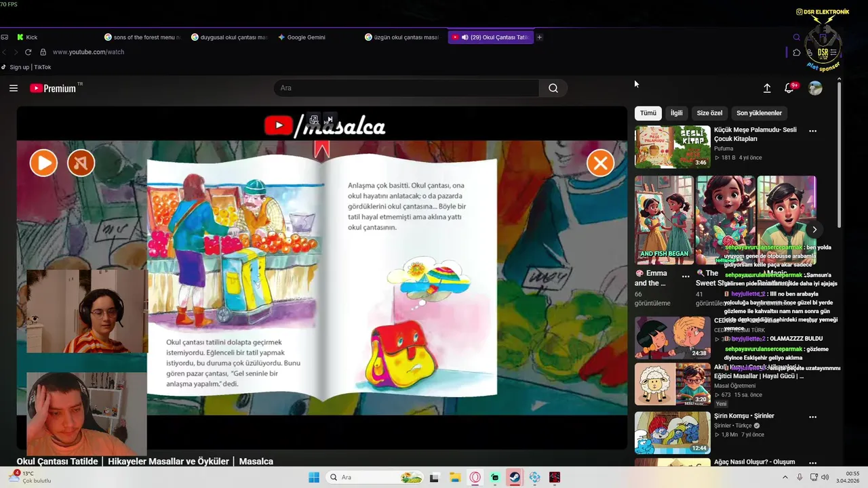This screenshot has width=868, height=488.
Task: Select the İlgili filter chip
Action: [x=677, y=113]
